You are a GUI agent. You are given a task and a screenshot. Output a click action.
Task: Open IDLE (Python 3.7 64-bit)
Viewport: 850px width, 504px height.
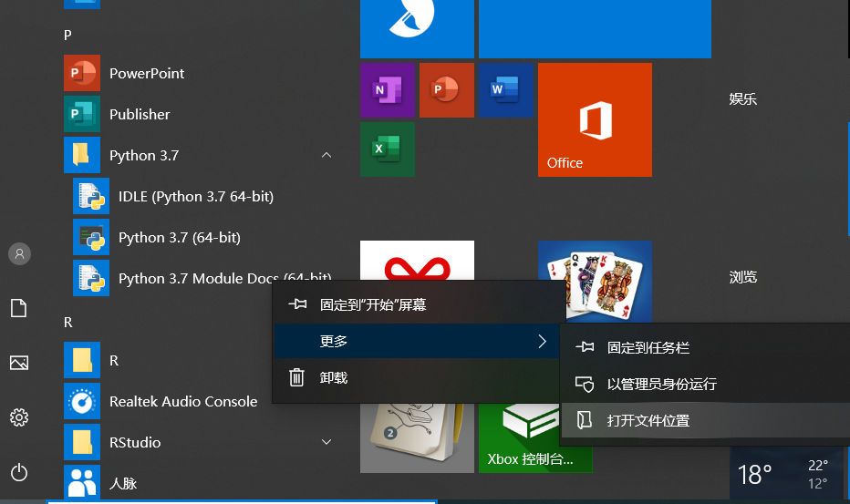(x=196, y=196)
